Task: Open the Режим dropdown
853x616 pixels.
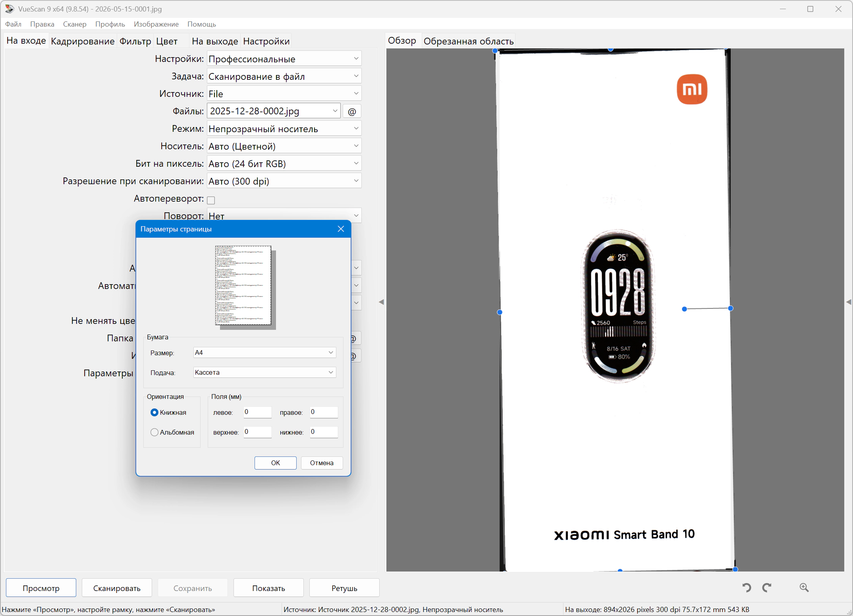Action: click(x=284, y=129)
